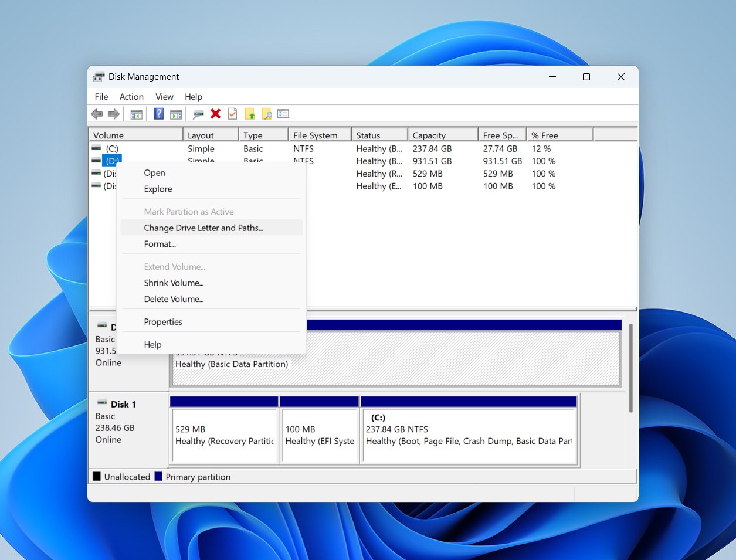This screenshot has width=736, height=560.
Task: Click the Forward arrow toolbar icon
Action: point(114,114)
